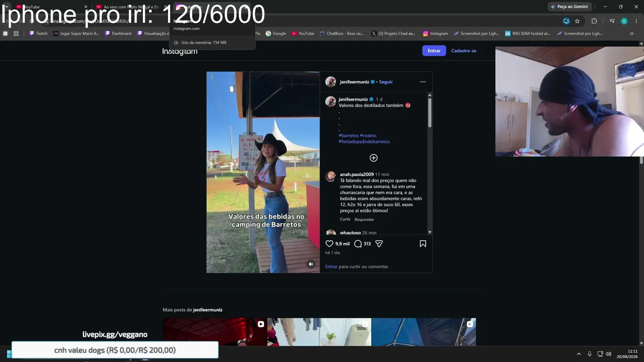Open the Jogar Super Mario 6 bookmark
Image resolution: width=644 pixels, height=362 pixels.
click(76, 34)
